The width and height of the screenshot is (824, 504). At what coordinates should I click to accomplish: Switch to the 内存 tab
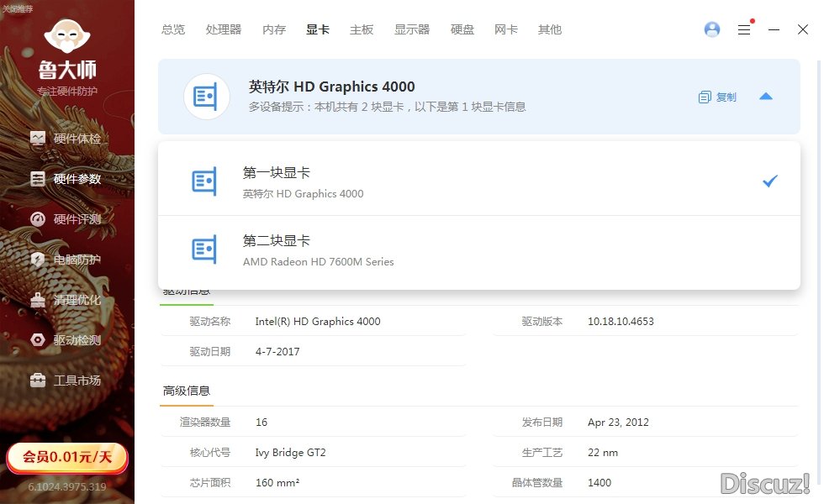[274, 29]
